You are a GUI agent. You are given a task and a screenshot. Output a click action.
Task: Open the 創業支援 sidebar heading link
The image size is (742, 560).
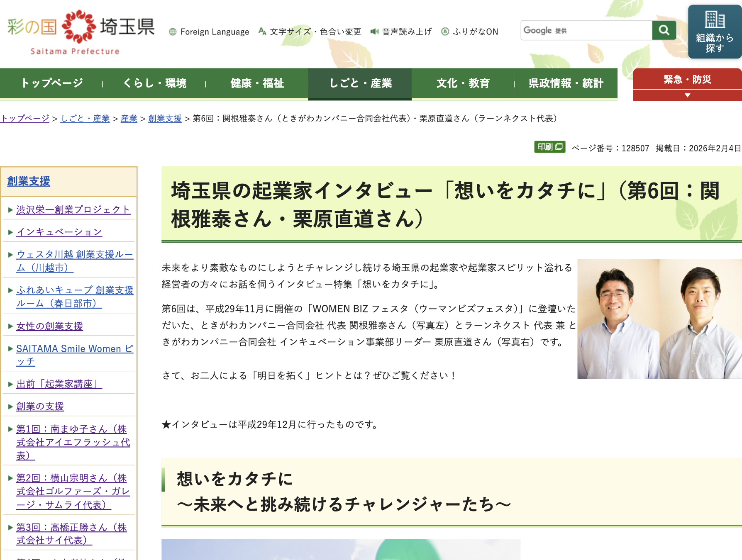tap(29, 181)
